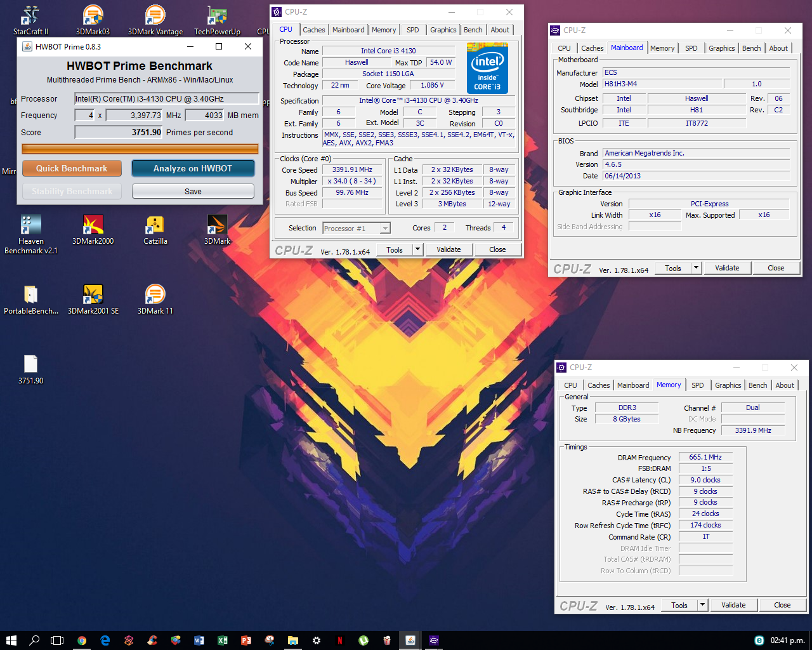Click the Processor name field in HWBOT

click(x=167, y=98)
